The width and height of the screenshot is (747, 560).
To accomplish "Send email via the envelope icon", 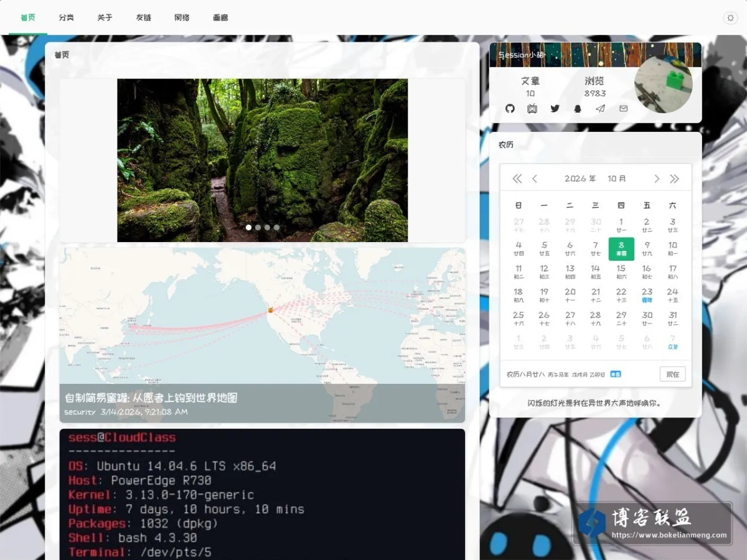I will click(x=623, y=108).
